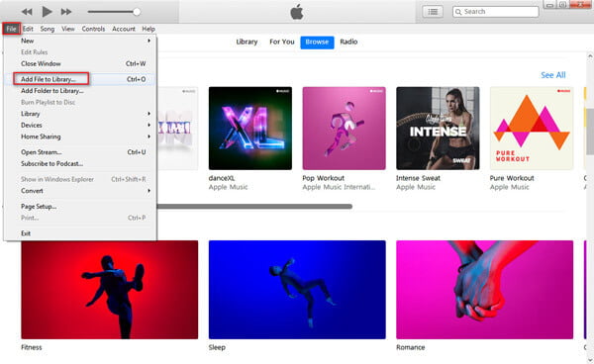Screen dimensions: 594x364
Task: Expand the Devices submenu
Action: [79, 125]
